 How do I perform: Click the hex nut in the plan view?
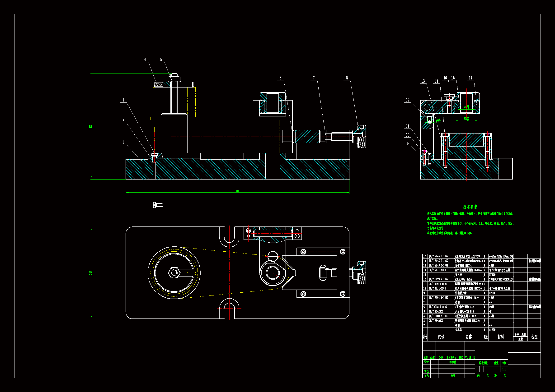174,273
